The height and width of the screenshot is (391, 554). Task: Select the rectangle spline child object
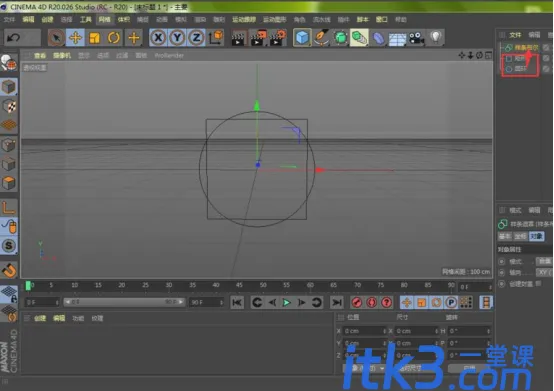click(x=519, y=58)
